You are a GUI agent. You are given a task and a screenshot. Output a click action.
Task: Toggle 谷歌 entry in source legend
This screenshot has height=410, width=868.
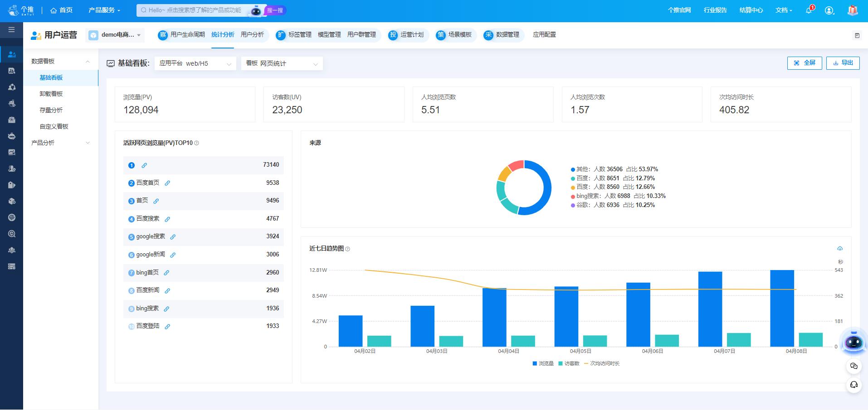tap(613, 205)
